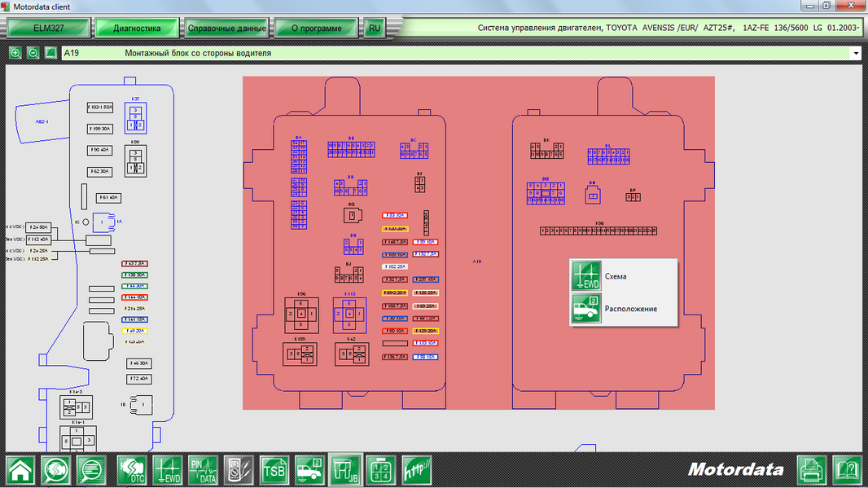Viewport: 868px width, 488px height.
Task: Select relay K143 in left block
Action: click(x=77, y=407)
